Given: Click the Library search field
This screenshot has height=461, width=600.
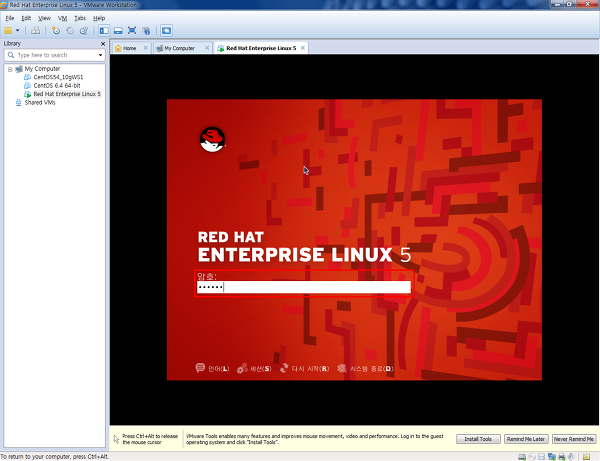Looking at the screenshot, I should click(55, 55).
